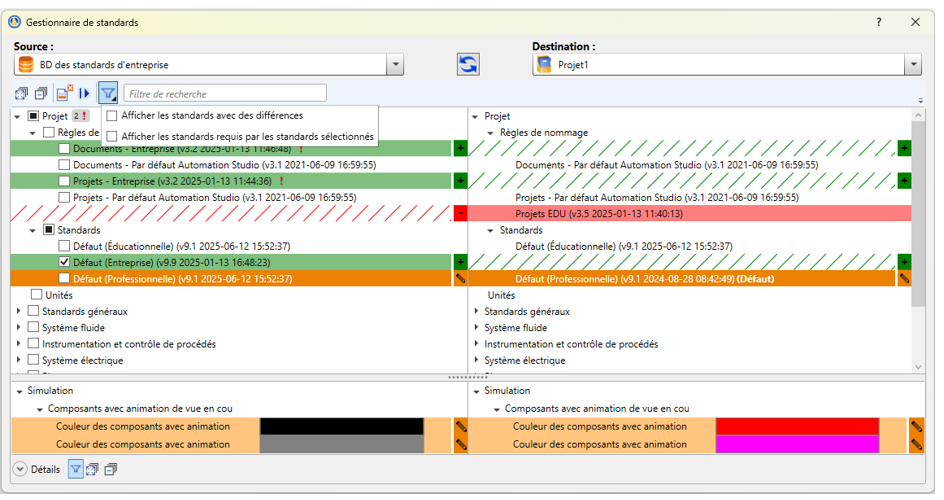Click the database icon beside BD des standards
The height and width of the screenshot is (500, 944).
[x=26, y=64]
